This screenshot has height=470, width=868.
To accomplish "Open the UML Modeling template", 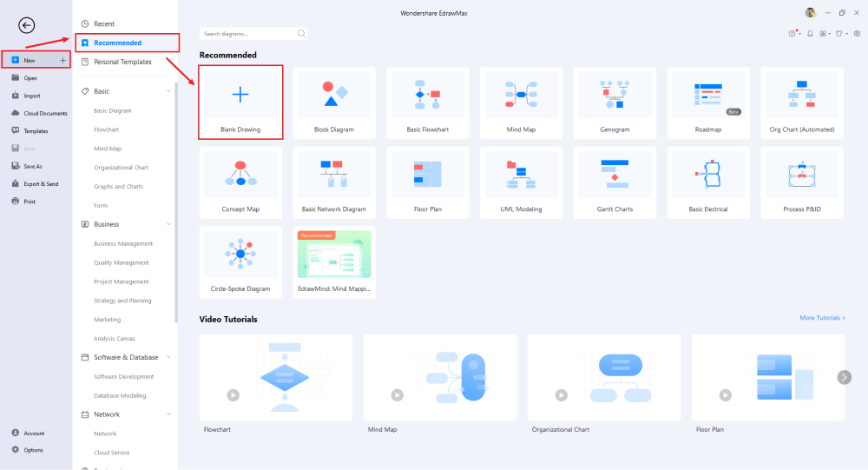I will (x=521, y=182).
